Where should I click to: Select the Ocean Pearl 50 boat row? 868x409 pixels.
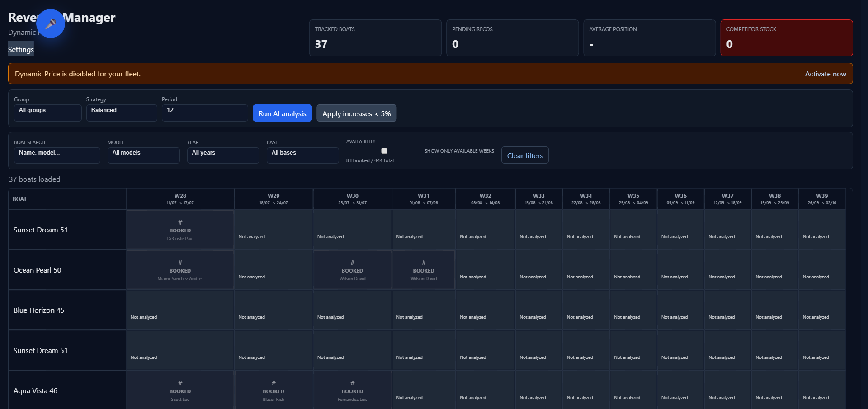[x=67, y=270]
